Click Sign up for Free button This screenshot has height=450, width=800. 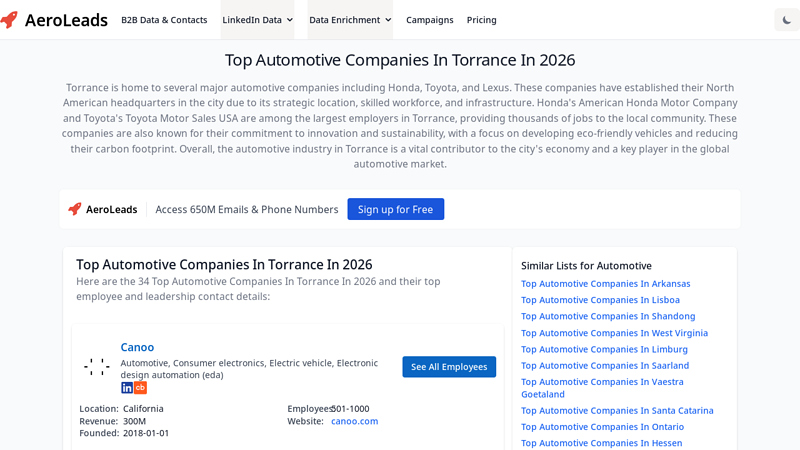(395, 209)
